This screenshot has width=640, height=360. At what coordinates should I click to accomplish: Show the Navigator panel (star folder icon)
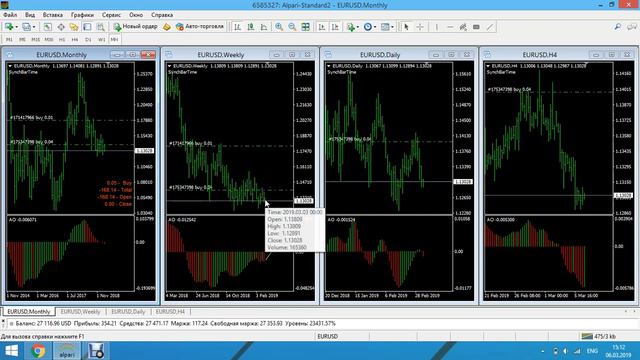click(74, 27)
